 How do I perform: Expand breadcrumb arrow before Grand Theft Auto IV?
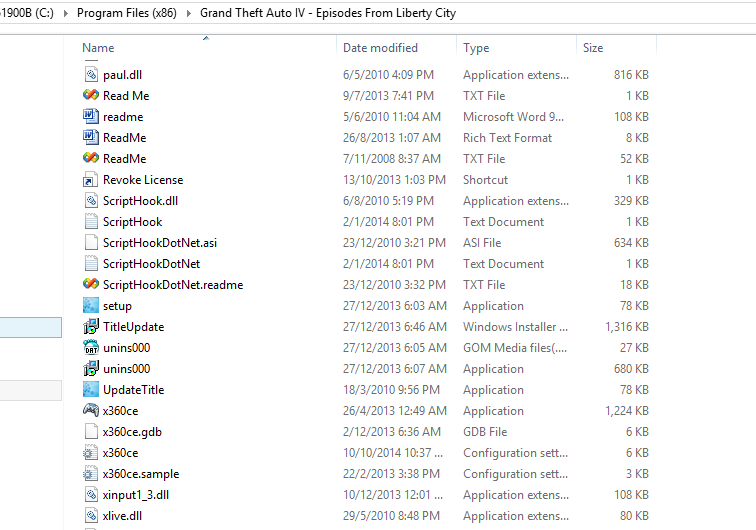[x=189, y=13]
